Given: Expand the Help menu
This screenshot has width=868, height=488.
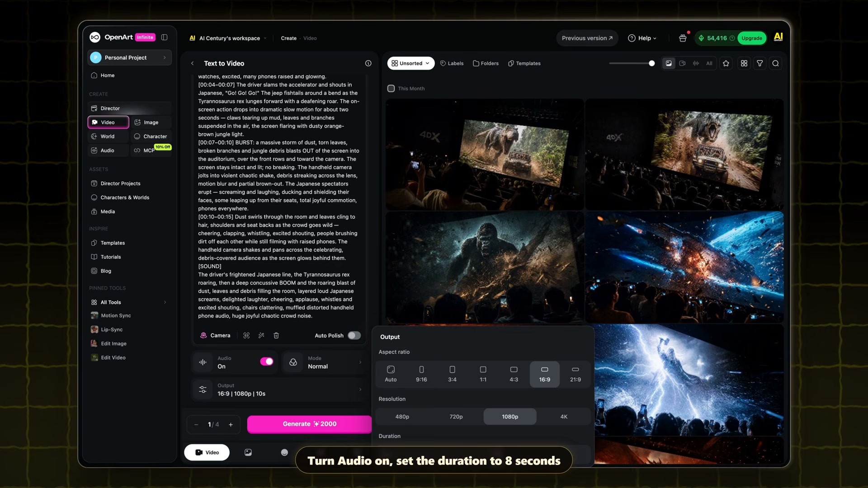Looking at the screenshot, I should click(x=642, y=38).
